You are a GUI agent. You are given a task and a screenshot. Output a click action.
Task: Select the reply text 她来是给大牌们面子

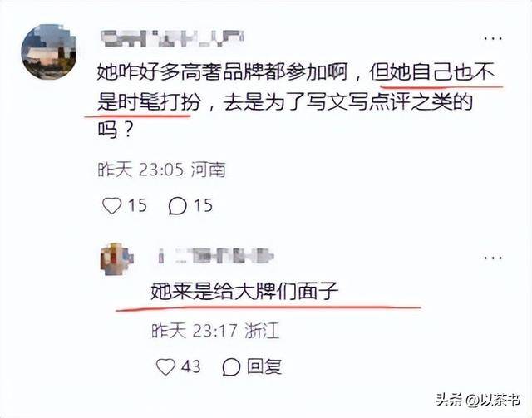point(244,291)
